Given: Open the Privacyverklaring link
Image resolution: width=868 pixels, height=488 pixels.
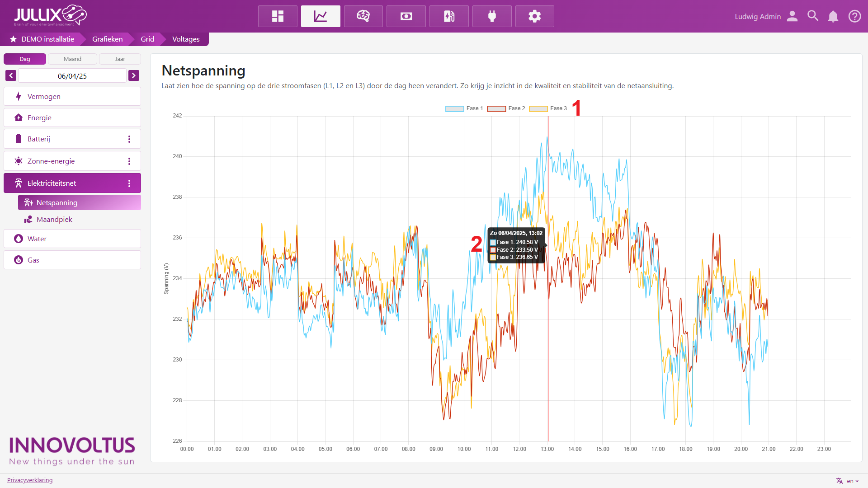Looking at the screenshot, I should coord(30,480).
